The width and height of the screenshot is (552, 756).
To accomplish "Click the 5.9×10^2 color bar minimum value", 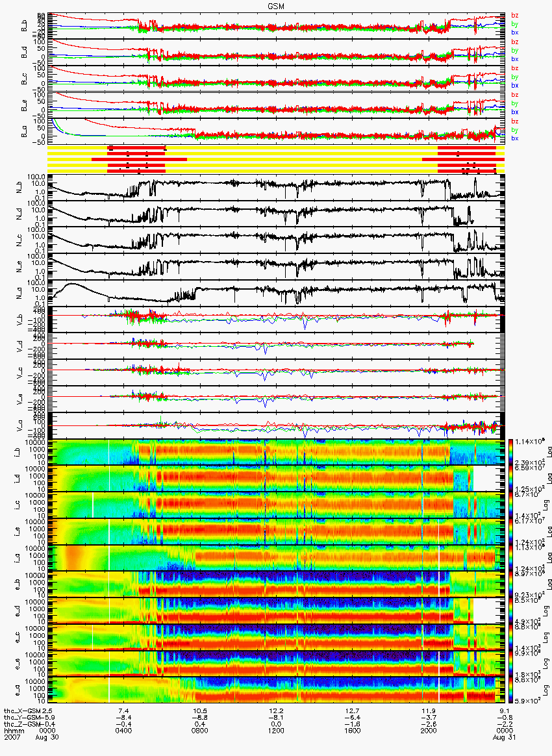I will click(x=527, y=701).
